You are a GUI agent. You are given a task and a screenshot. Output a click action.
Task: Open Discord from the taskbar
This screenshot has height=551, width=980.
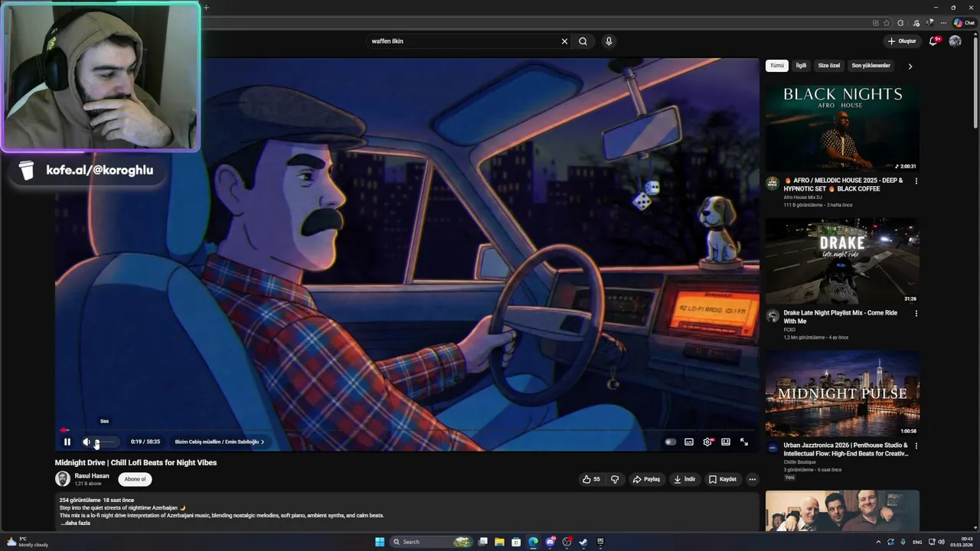pyautogui.click(x=550, y=542)
